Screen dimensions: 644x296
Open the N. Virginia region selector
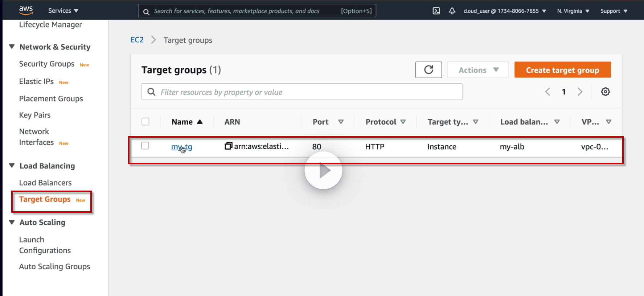point(573,11)
